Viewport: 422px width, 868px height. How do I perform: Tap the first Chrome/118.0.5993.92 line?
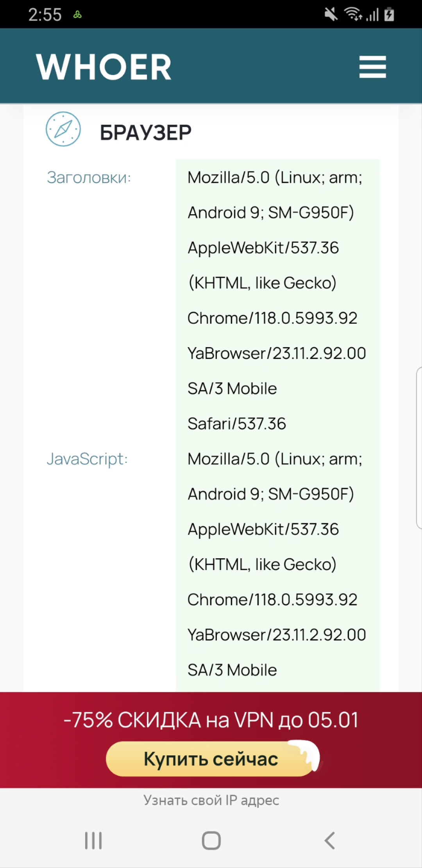[x=272, y=318]
